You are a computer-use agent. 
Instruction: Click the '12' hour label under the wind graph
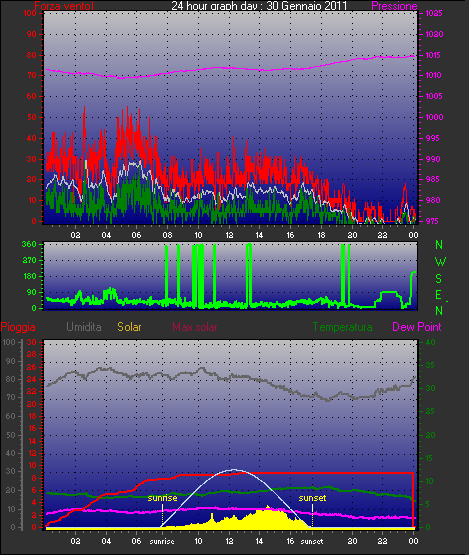click(229, 235)
